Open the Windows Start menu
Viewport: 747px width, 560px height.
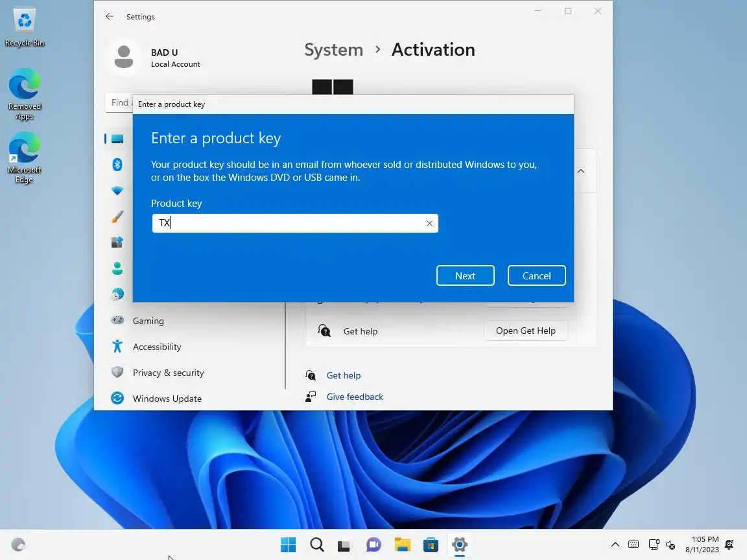[288, 544]
